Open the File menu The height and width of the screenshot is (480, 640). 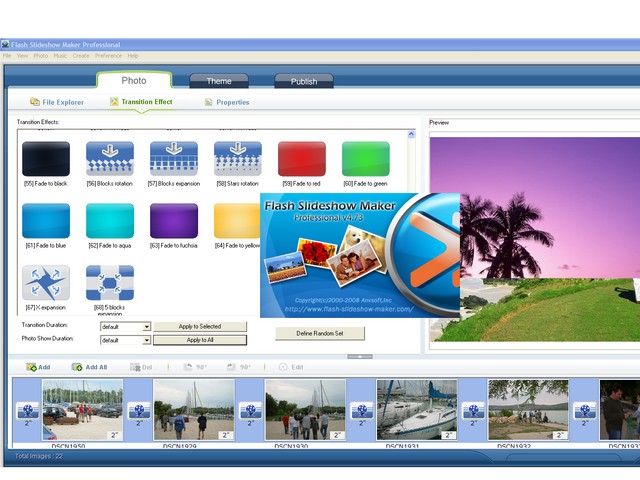click(x=7, y=56)
